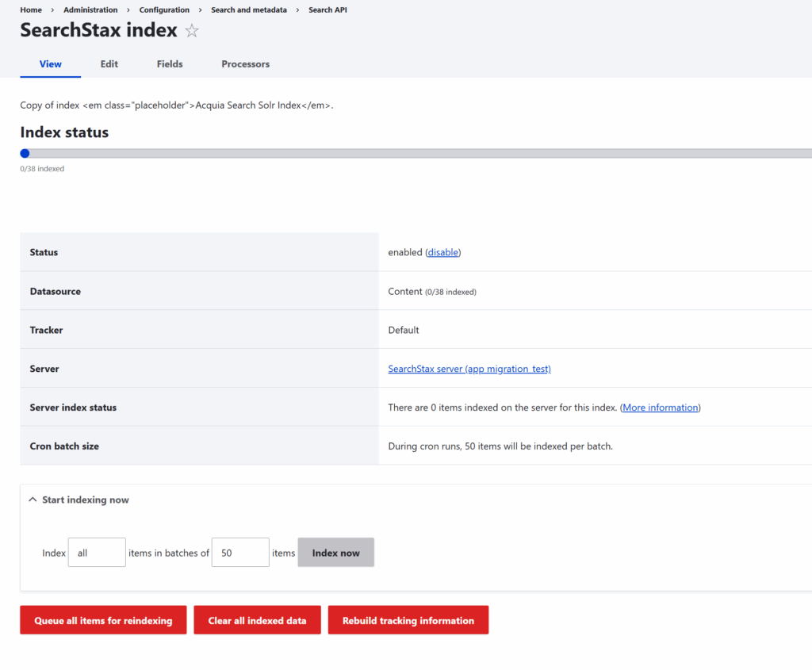Click the 'Status' row label
The height and width of the screenshot is (670, 812).
tap(44, 252)
